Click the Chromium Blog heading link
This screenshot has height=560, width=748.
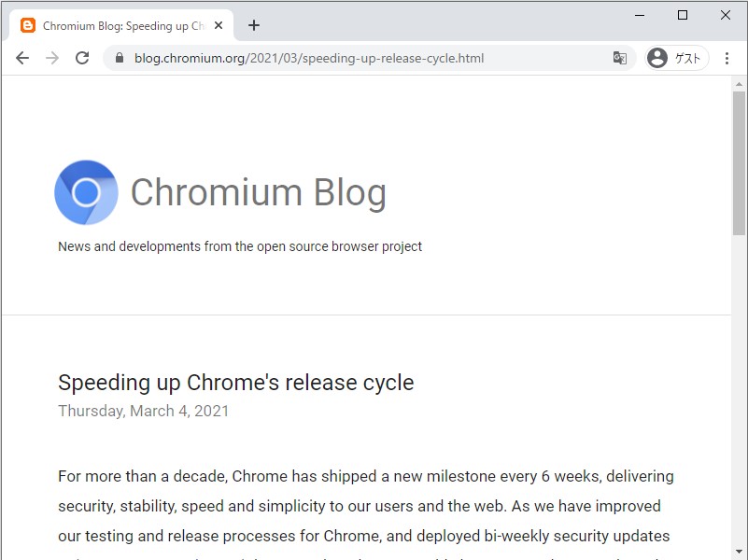point(259,192)
